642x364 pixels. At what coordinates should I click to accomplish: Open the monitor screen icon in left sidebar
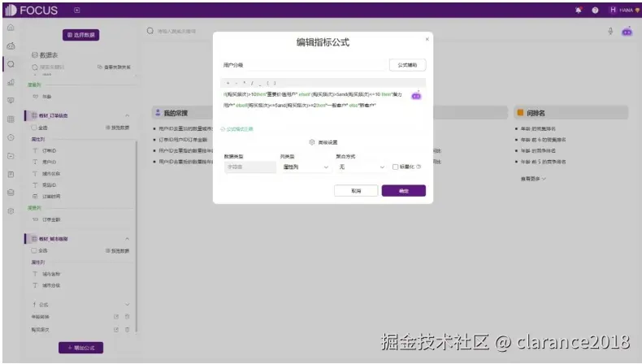pyautogui.click(x=11, y=101)
